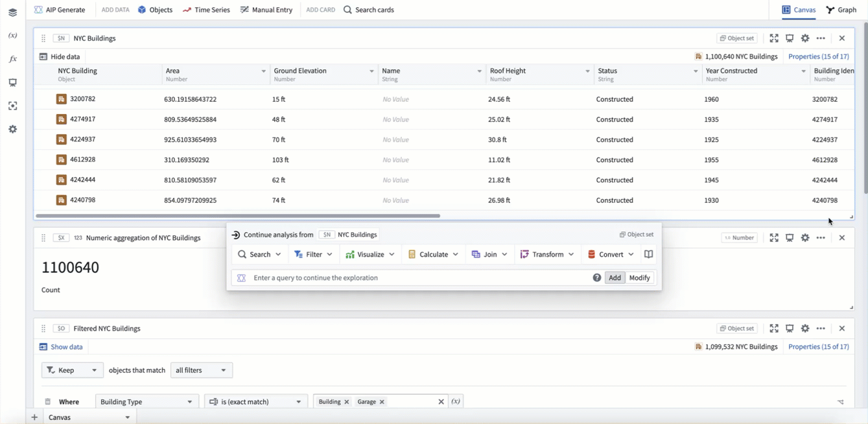
Task: Click the page vertical scrollbar
Action: point(865,107)
